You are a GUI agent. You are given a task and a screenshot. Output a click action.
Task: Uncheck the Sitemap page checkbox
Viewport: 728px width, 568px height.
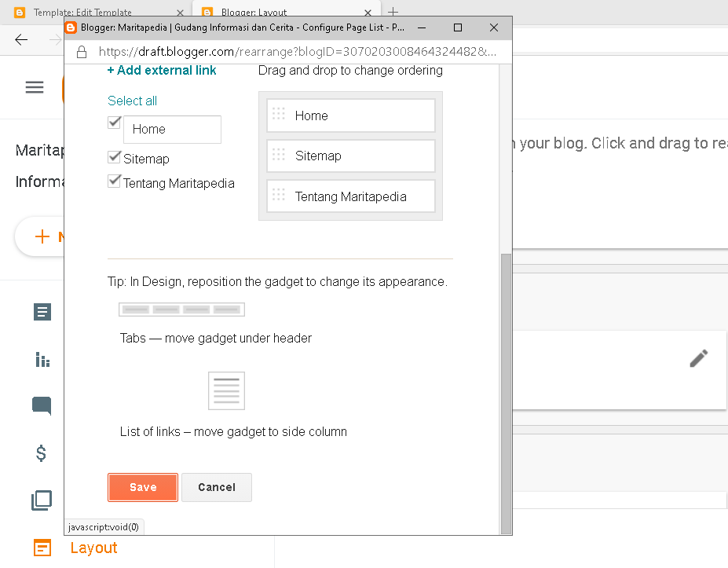[114, 156]
